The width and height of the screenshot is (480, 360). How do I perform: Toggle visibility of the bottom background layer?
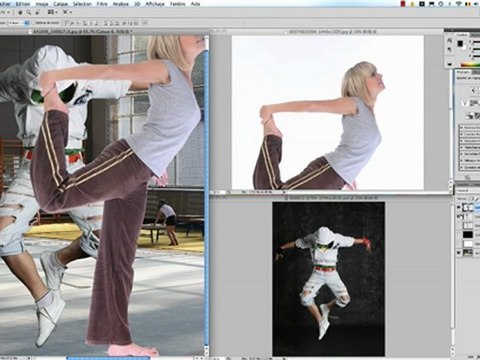coord(459,253)
